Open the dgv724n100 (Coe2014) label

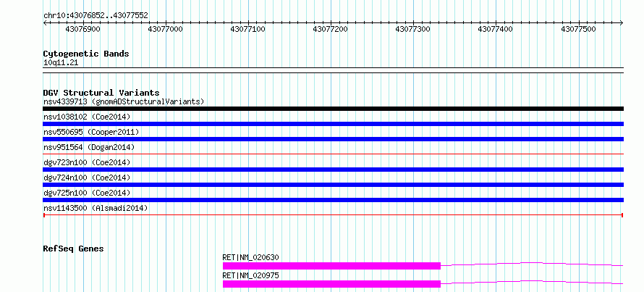click(87, 178)
